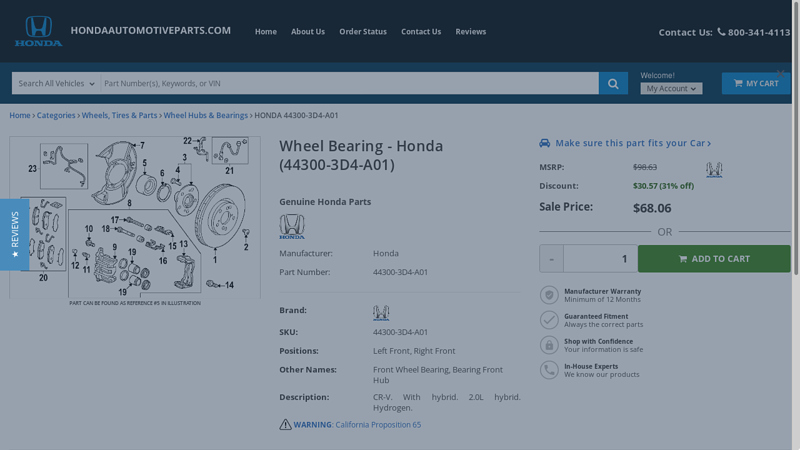The height and width of the screenshot is (450, 800).
Task: Click the Honda logo in the header
Action: (38, 31)
